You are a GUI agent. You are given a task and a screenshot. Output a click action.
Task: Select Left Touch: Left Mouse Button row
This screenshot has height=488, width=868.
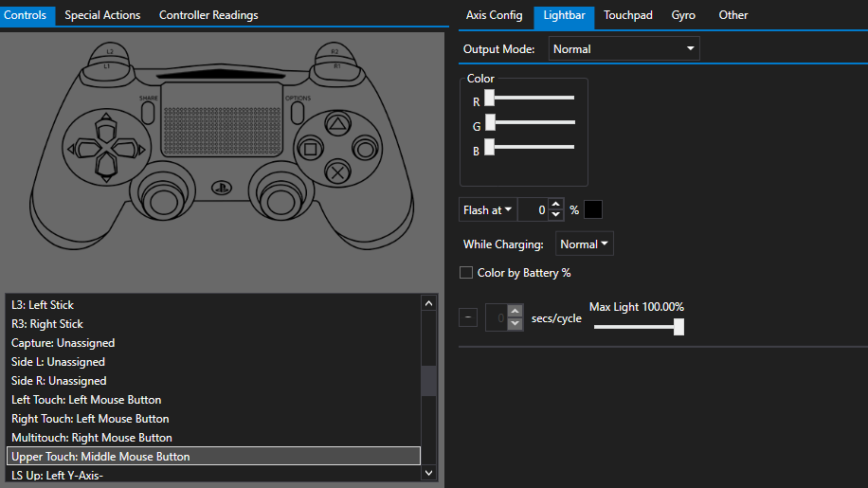tap(213, 400)
